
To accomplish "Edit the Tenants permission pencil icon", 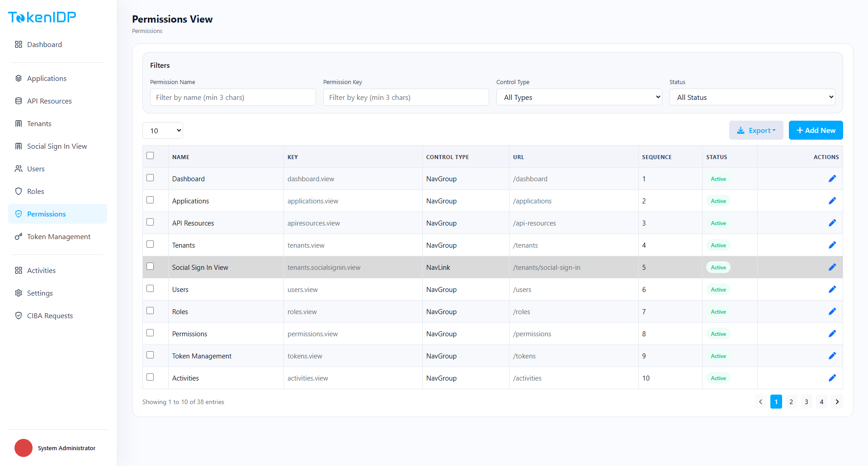I will [x=832, y=245].
